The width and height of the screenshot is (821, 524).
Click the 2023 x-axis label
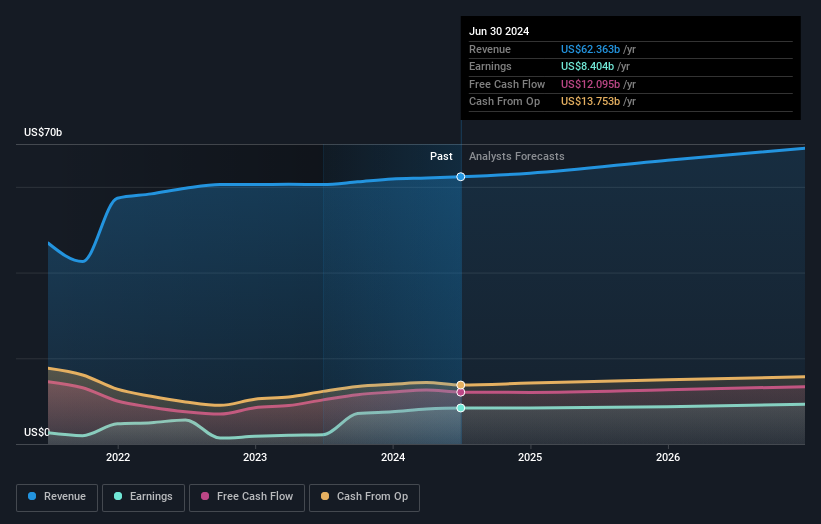[255, 458]
